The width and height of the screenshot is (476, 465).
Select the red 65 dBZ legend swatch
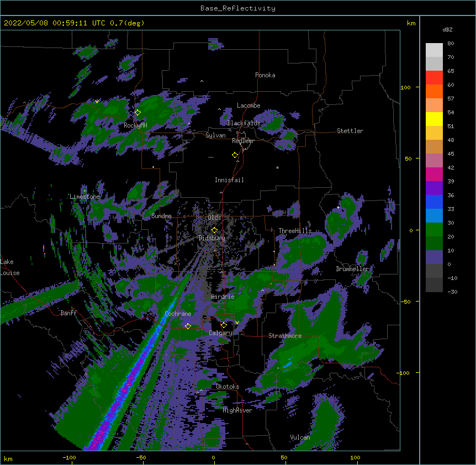434,78
